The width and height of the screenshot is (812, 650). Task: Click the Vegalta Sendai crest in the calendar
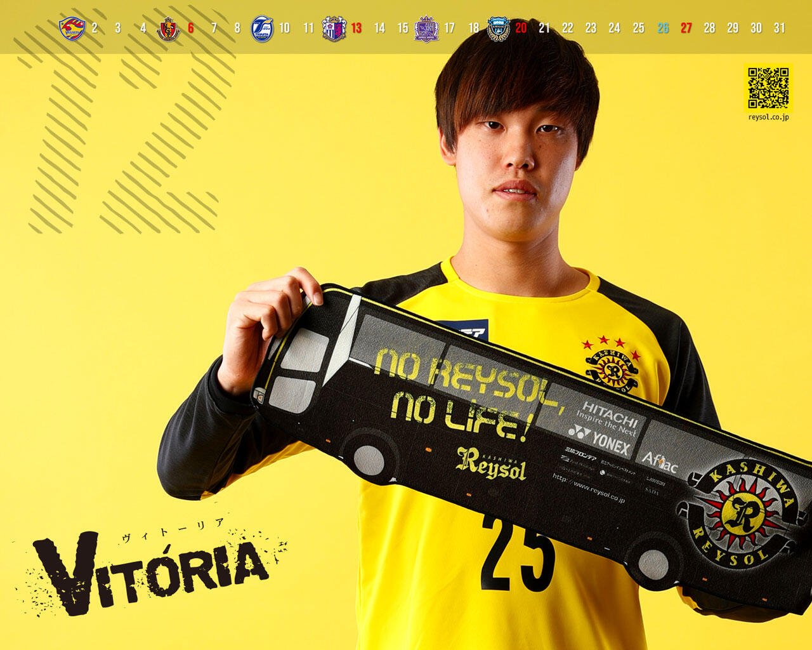(72, 29)
